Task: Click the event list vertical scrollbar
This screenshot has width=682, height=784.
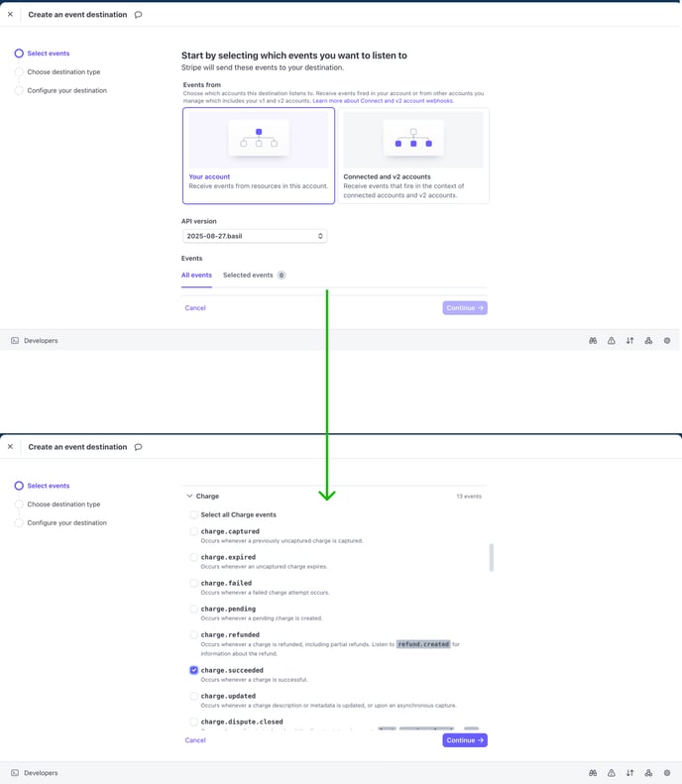Action: tap(491, 558)
